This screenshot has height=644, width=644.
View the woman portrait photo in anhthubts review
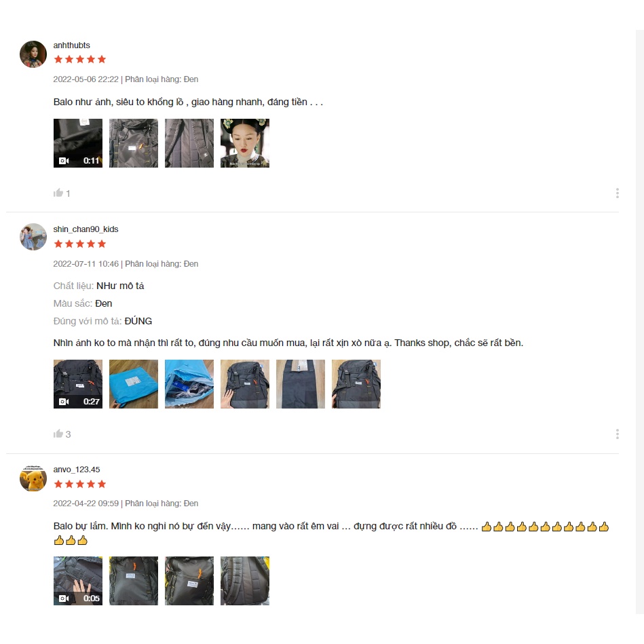click(245, 143)
